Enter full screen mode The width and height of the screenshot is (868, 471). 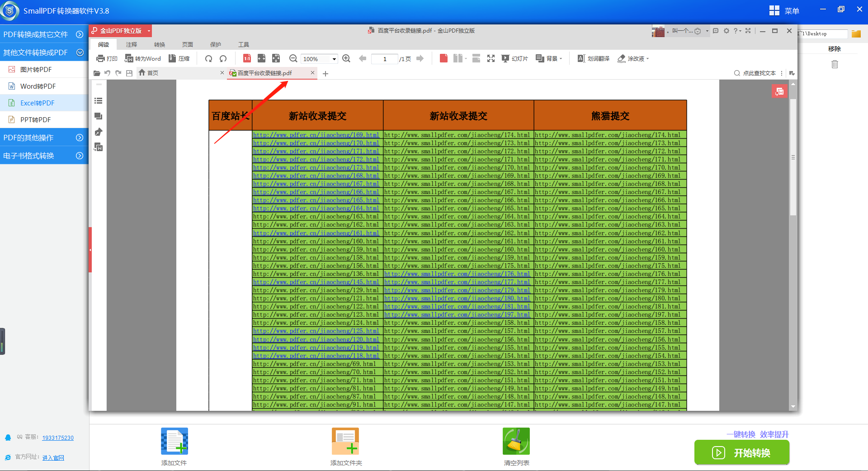(x=491, y=58)
